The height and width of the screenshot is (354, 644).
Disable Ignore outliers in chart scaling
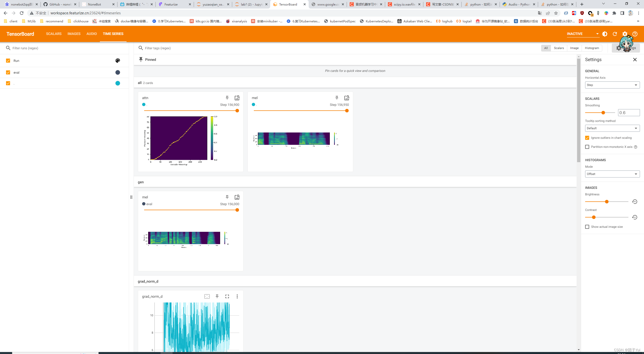[x=587, y=138]
